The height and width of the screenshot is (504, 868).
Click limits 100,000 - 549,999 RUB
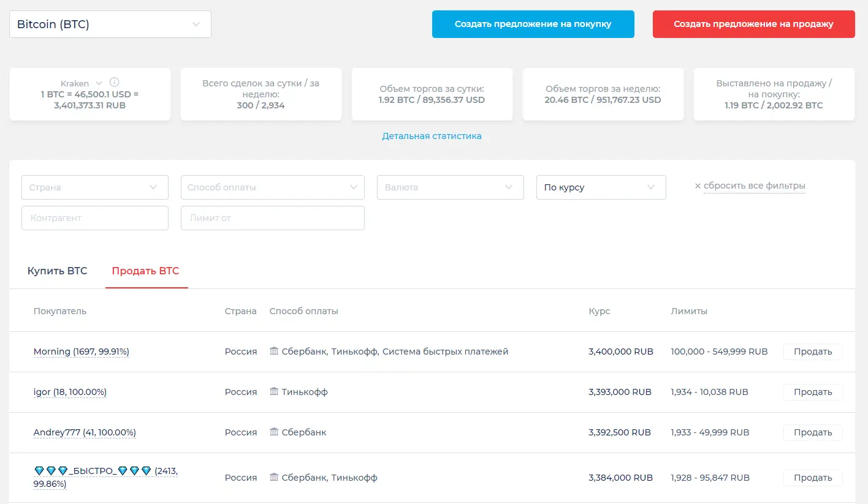[x=720, y=352]
